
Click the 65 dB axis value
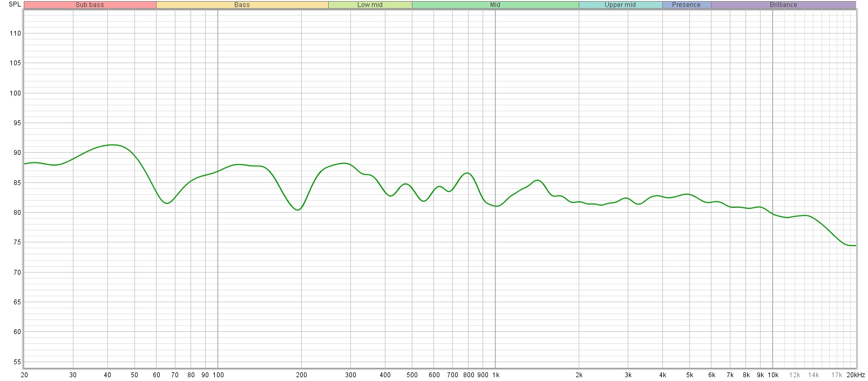(17, 302)
